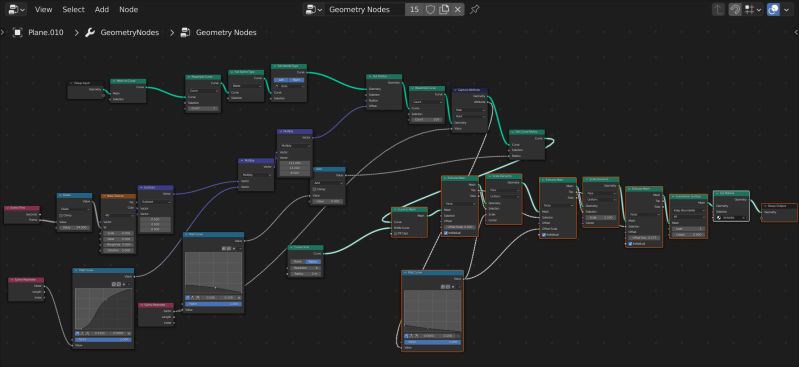799x367 pixels.
Task: Click the Geometry Nodes group breadcrumb
Action: click(x=226, y=33)
